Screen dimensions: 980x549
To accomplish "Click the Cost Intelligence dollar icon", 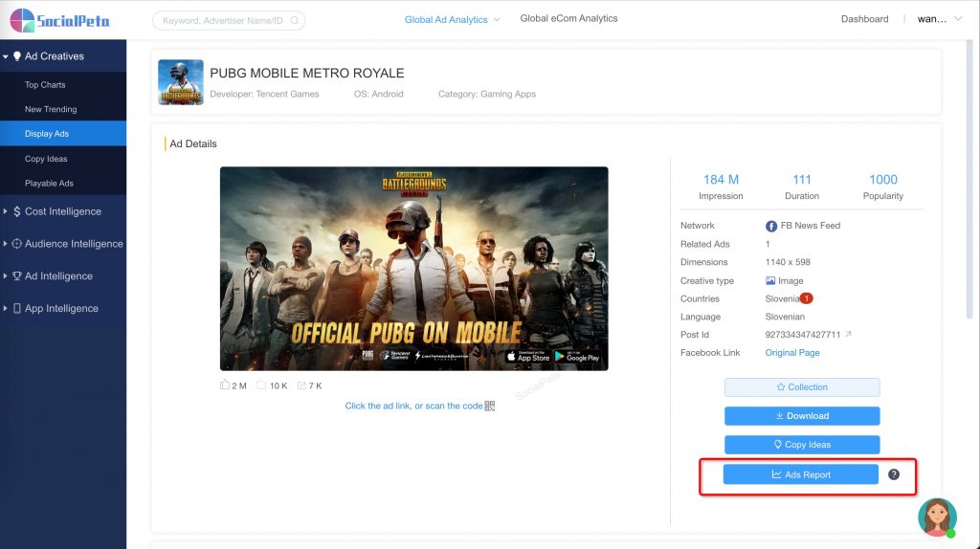I will pos(17,211).
